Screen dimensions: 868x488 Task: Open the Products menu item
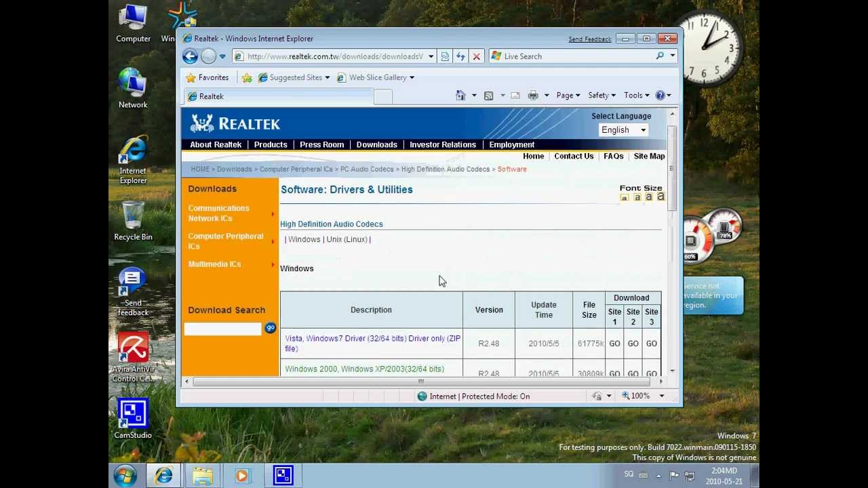coord(271,144)
